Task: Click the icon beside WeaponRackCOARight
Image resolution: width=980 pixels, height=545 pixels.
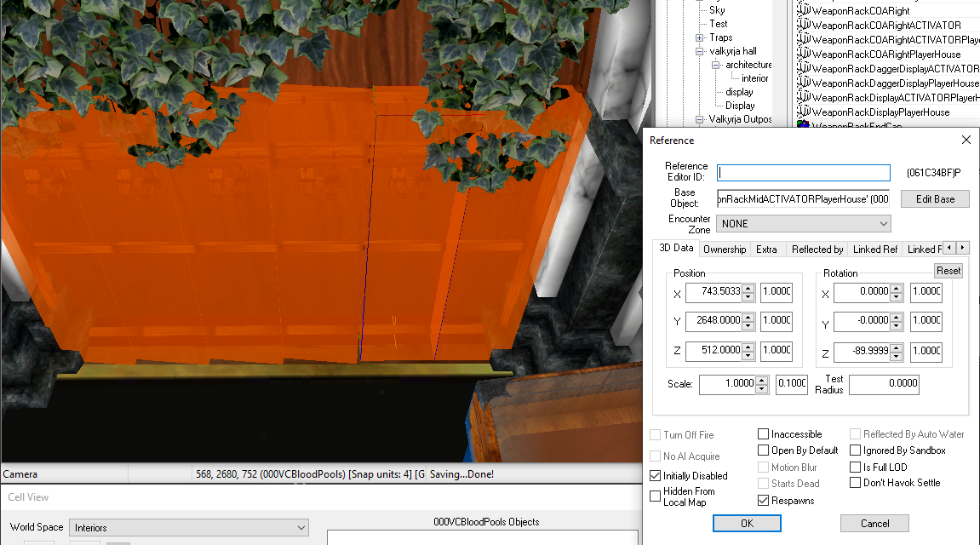Action: tap(804, 10)
